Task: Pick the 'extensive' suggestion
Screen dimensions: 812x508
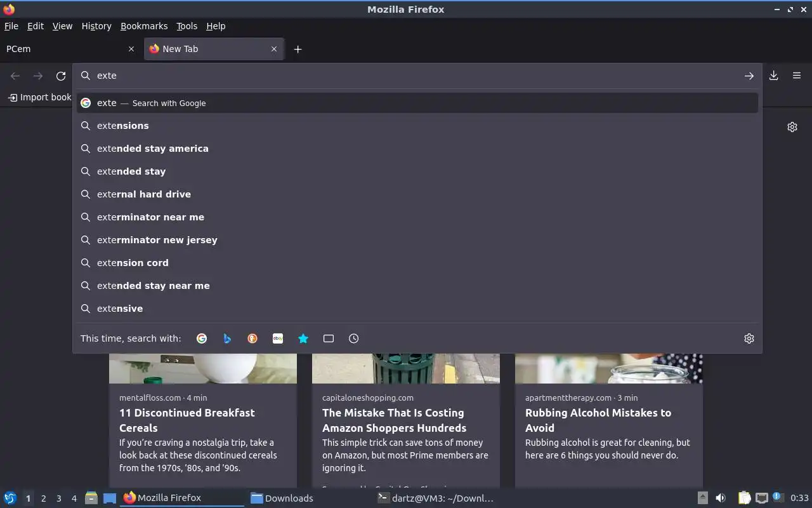Action: (x=417, y=309)
